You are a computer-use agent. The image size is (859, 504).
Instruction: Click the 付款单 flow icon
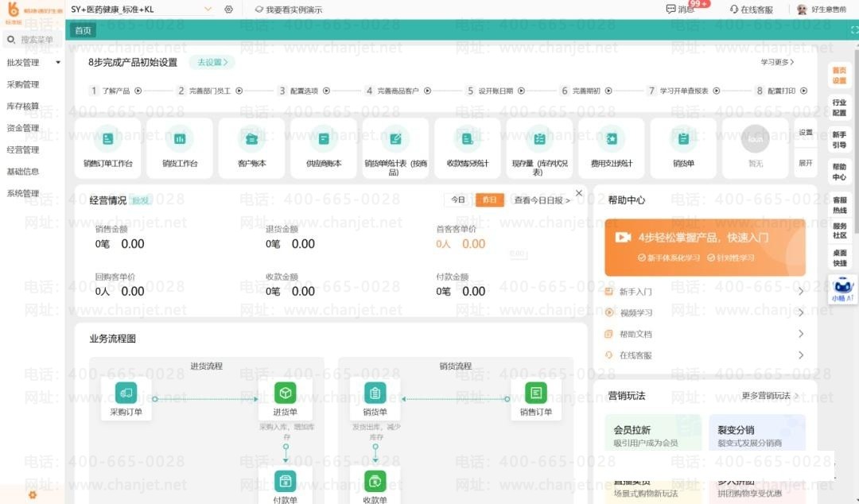tap(285, 481)
